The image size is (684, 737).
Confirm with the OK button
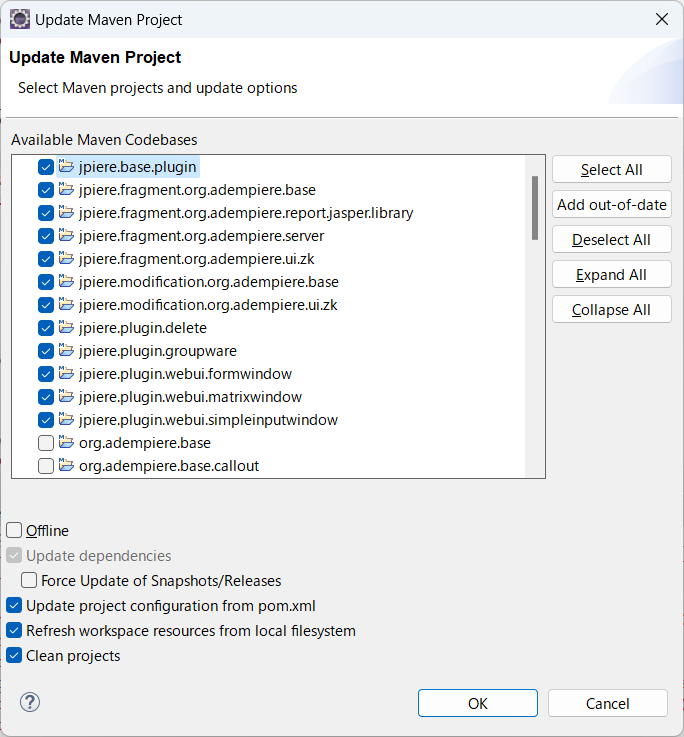point(478,703)
